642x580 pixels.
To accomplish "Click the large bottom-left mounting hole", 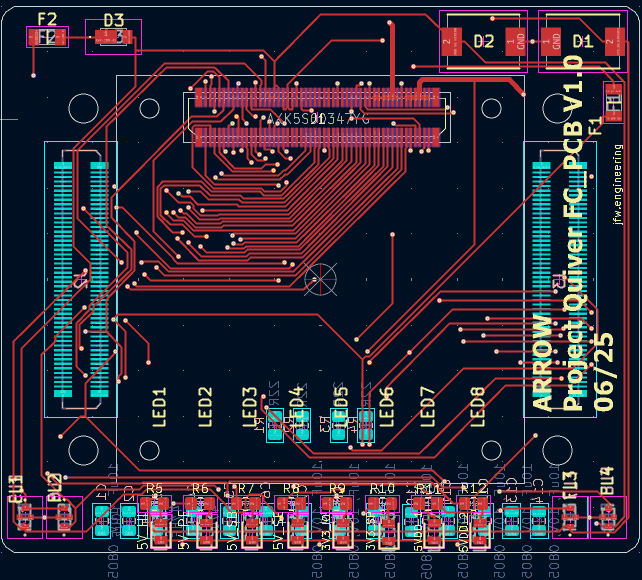I will pos(84,450).
